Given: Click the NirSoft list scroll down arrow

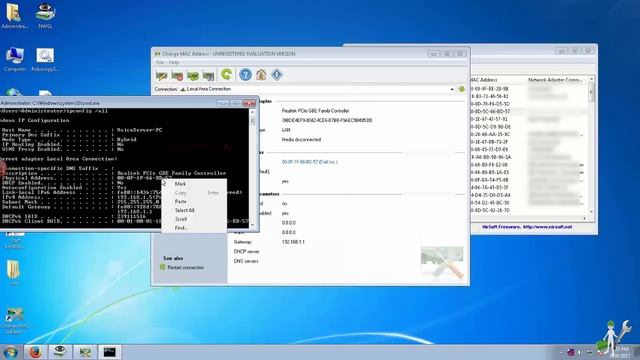Looking at the screenshot, I should click(591, 211).
